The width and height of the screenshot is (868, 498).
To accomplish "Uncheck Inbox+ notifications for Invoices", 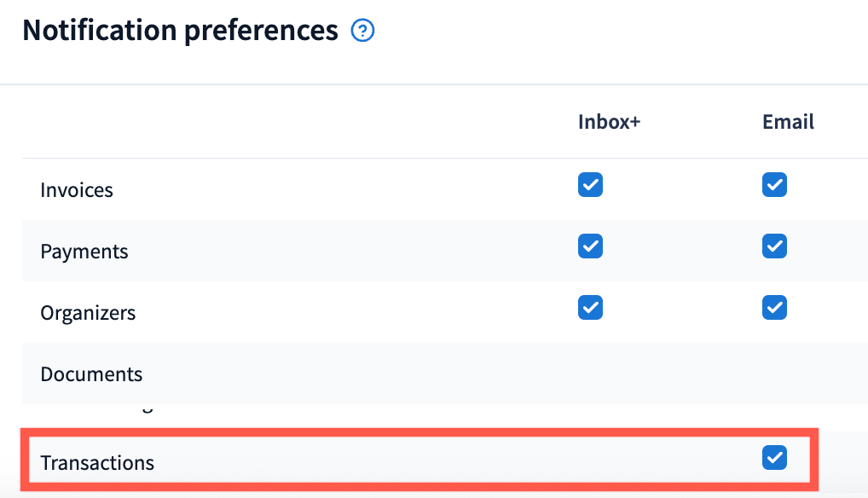I will (x=590, y=185).
